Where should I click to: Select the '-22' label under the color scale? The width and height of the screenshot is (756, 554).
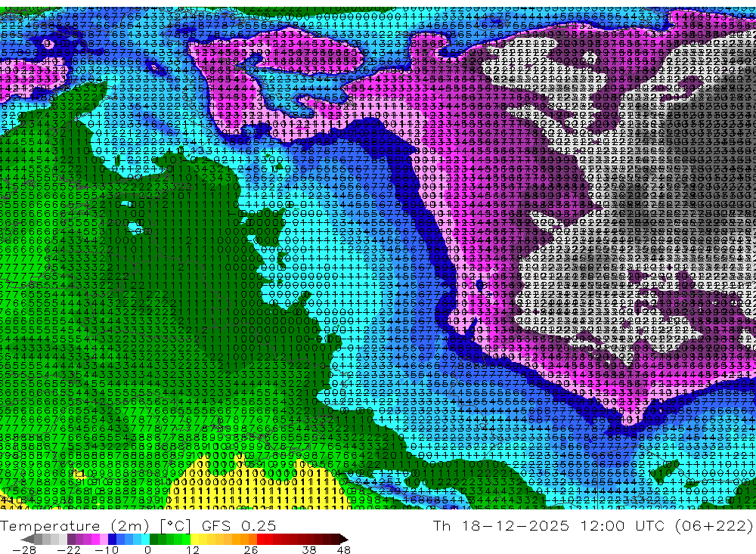[x=69, y=549]
